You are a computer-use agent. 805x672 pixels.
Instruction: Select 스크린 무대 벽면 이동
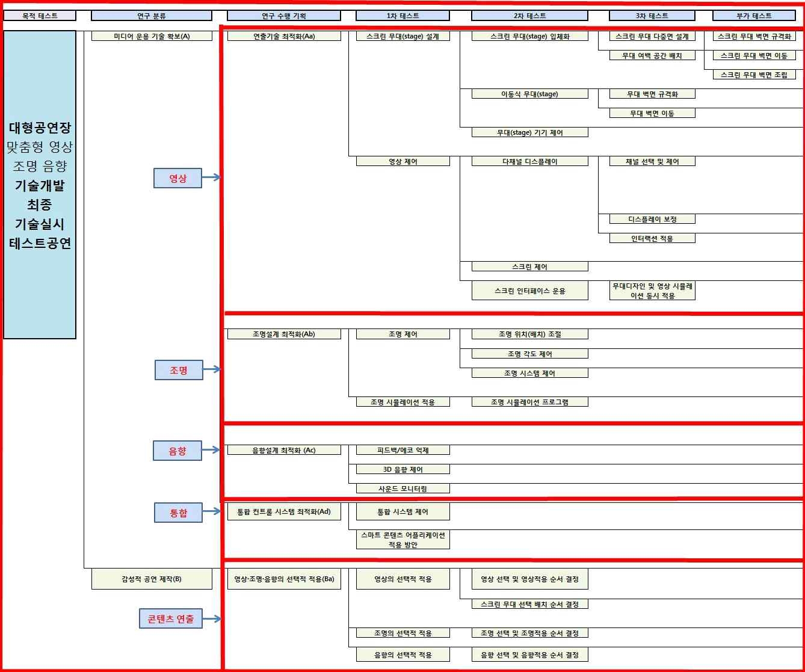pyautogui.click(x=754, y=55)
